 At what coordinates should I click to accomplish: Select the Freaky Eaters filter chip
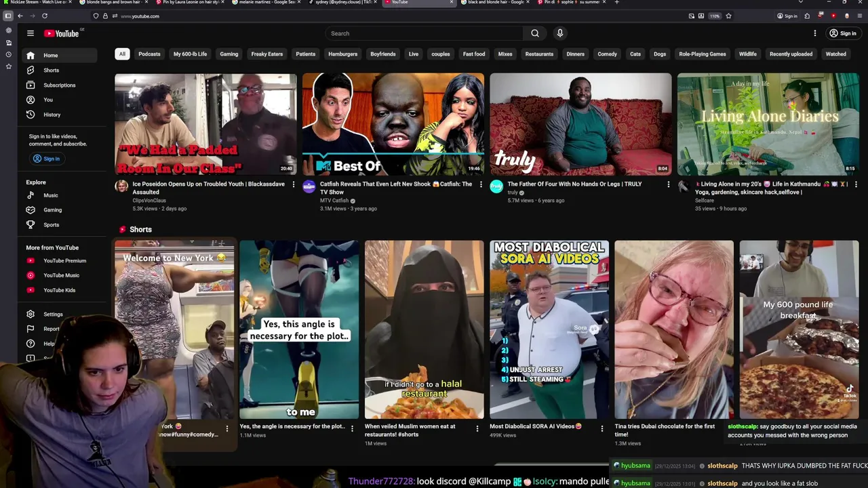pos(267,54)
